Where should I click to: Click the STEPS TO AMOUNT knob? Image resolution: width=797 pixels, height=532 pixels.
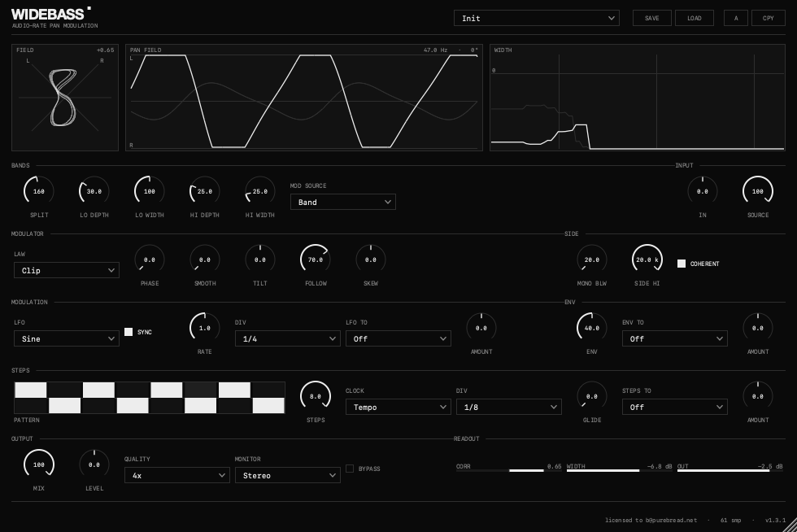(758, 396)
